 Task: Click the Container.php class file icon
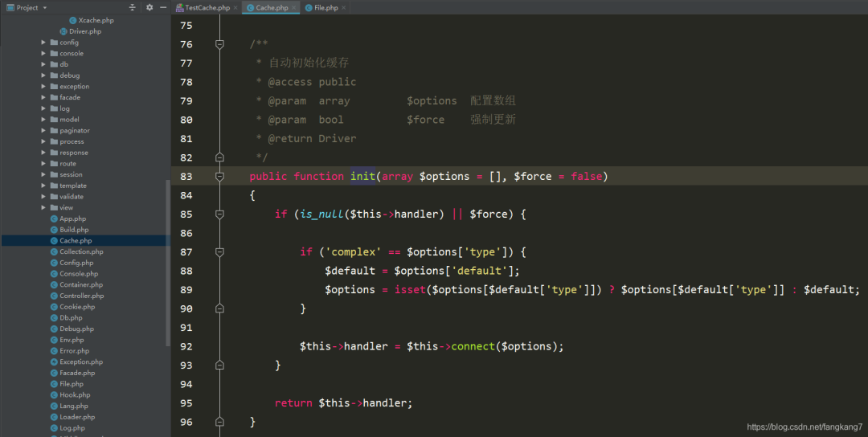pos(54,285)
